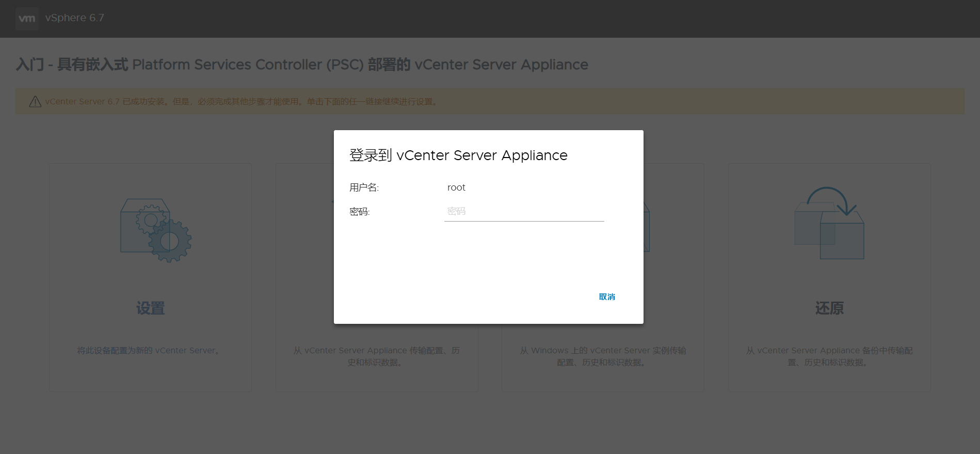Click 将此设备配置为新的 vCenter Server link
980x454 pixels.
coord(150,351)
